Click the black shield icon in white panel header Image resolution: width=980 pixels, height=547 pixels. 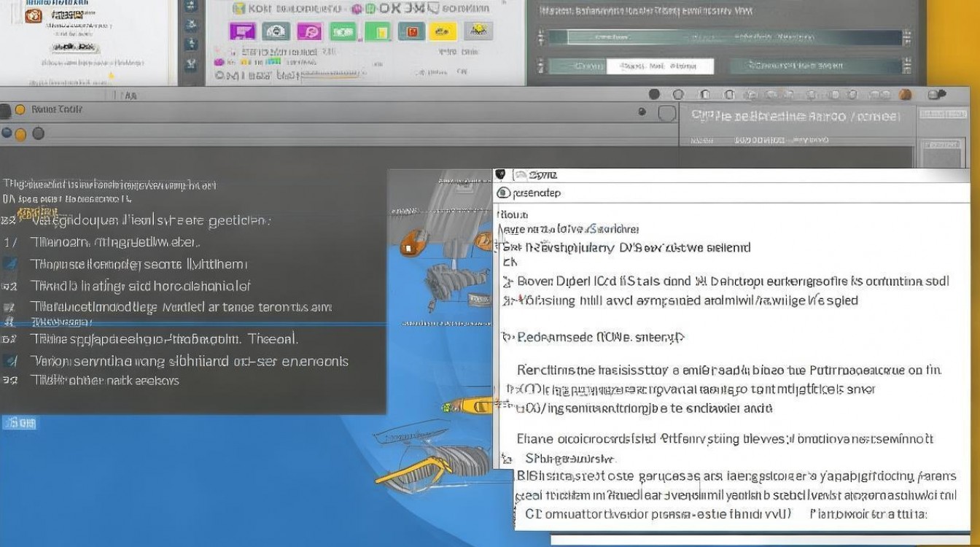(500, 174)
